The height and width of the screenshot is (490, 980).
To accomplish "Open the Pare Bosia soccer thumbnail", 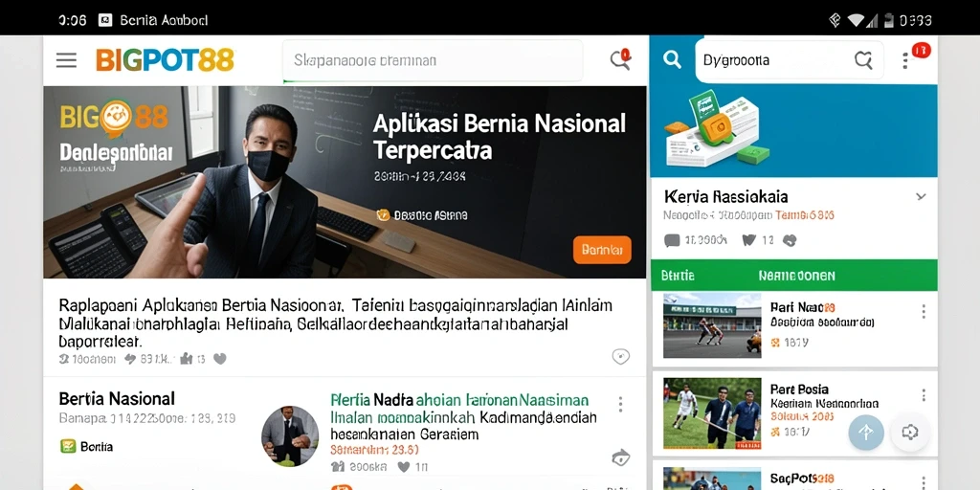I will (x=712, y=413).
